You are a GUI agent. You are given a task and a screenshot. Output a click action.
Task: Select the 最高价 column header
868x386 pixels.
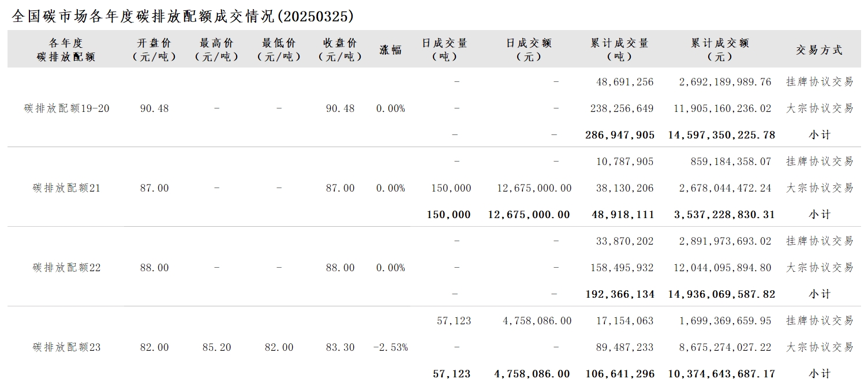pyautogui.click(x=216, y=50)
